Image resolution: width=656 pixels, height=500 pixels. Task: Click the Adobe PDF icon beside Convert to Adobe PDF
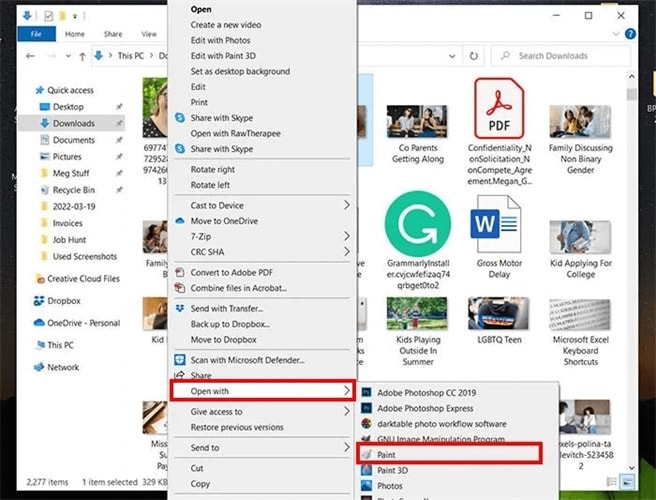(180, 272)
